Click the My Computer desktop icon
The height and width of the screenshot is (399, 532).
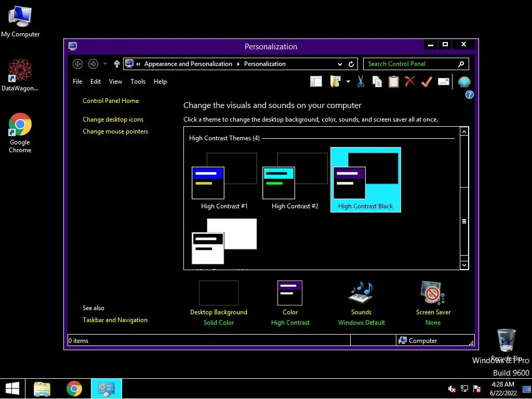[x=20, y=22]
